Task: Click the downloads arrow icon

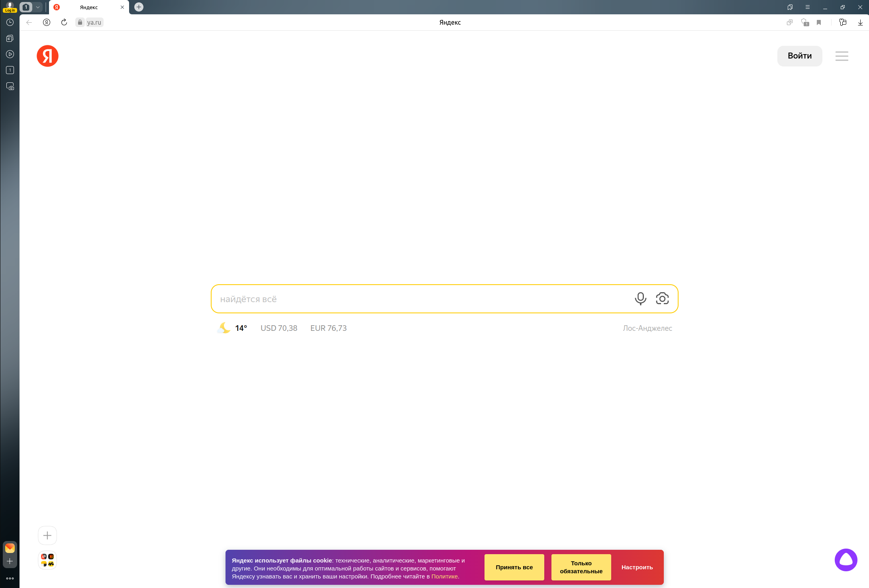Action: tap(860, 23)
